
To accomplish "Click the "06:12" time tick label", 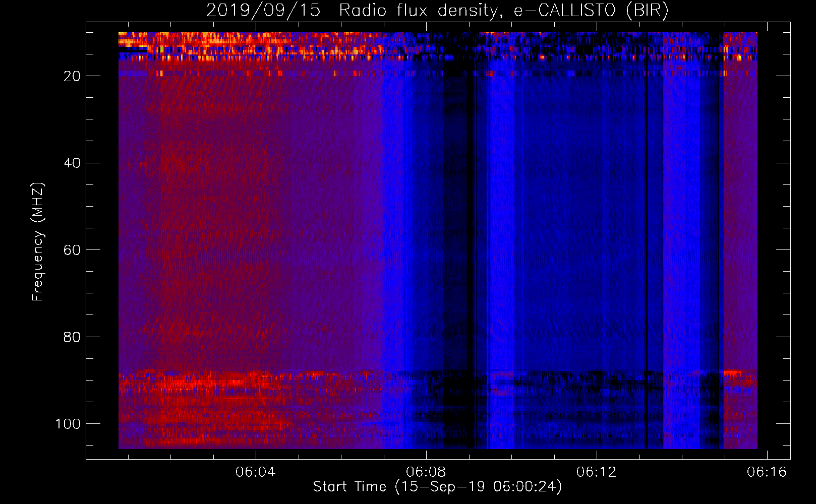I will (x=597, y=472).
